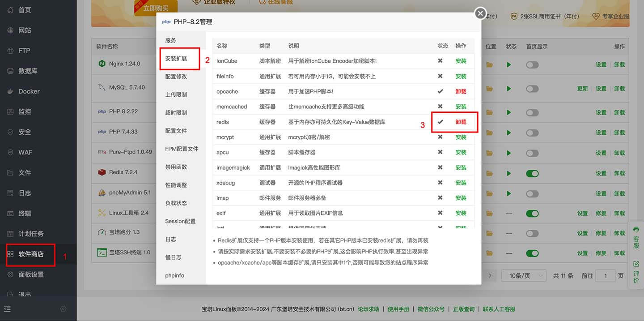Click the Nginx 1.24.0 logo icon

point(102,64)
